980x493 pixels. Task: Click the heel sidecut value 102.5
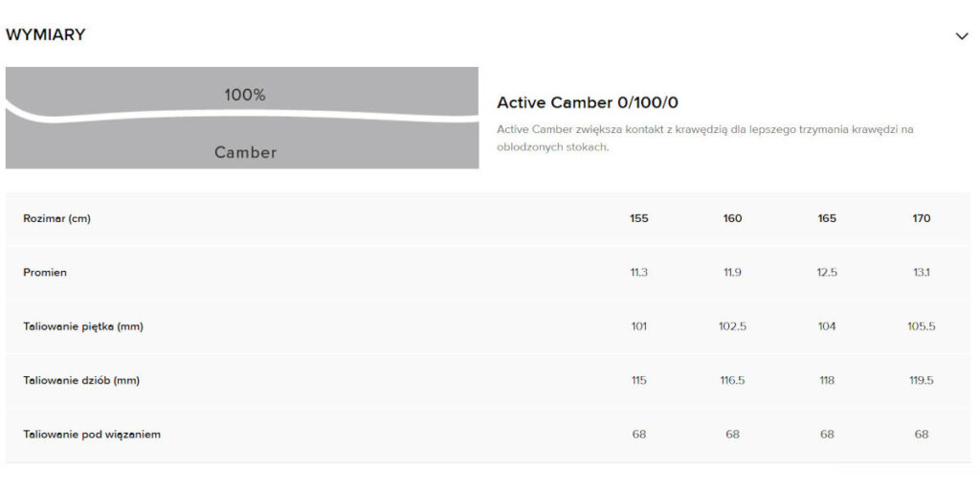tap(732, 326)
